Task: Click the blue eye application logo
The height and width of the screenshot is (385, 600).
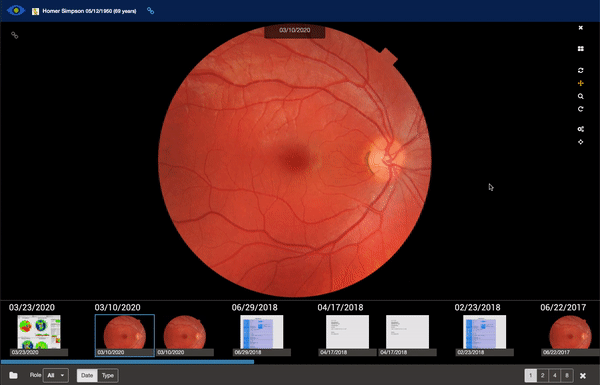Action: point(16,10)
